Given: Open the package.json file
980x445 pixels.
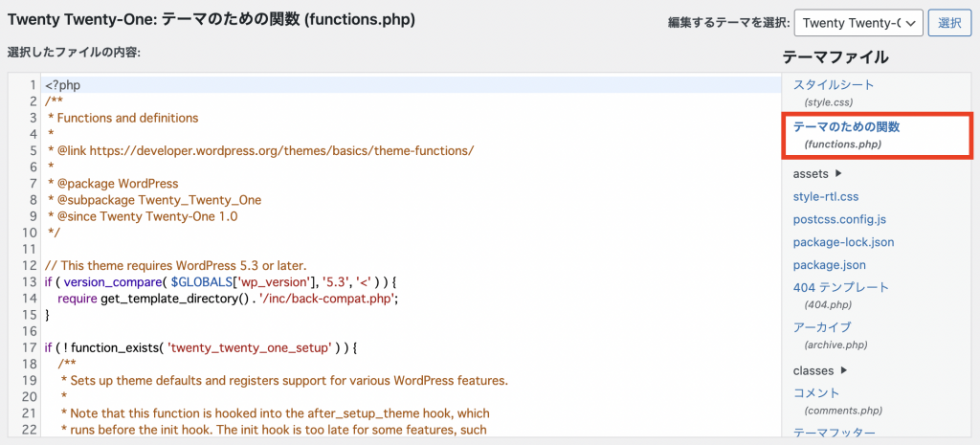Looking at the screenshot, I should coord(830,265).
